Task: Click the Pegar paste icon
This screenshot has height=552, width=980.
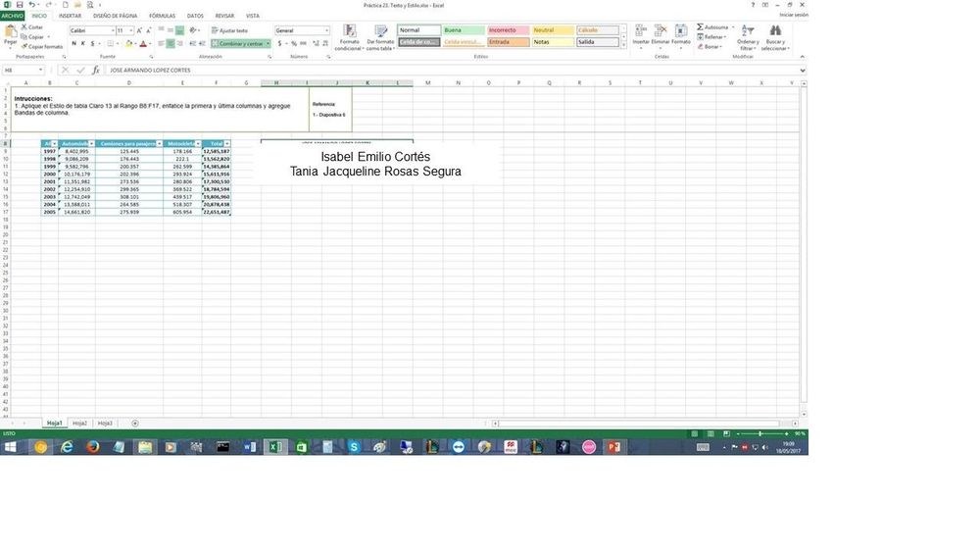Action: [11, 32]
